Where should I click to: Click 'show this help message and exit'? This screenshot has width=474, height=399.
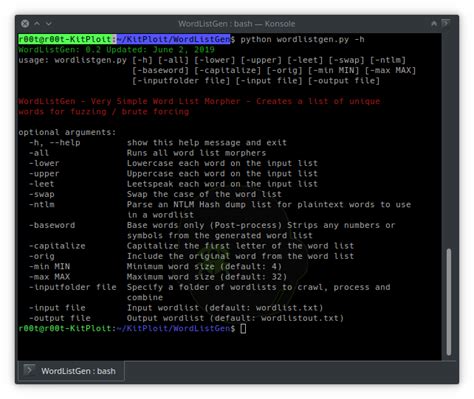click(x=207, y=143)
